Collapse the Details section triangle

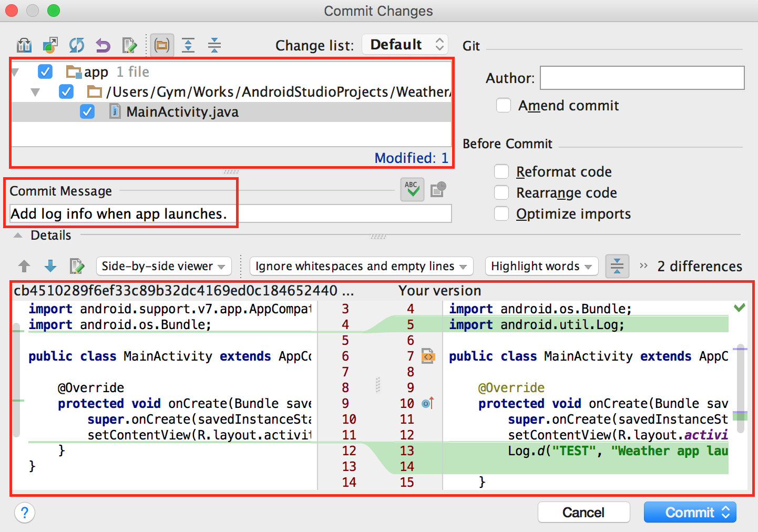click(18, 236)
